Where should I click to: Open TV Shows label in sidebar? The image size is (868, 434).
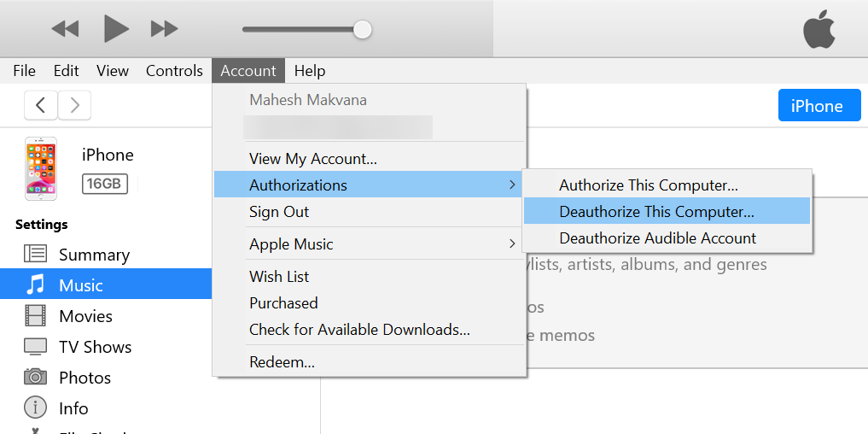coord(96,347)
